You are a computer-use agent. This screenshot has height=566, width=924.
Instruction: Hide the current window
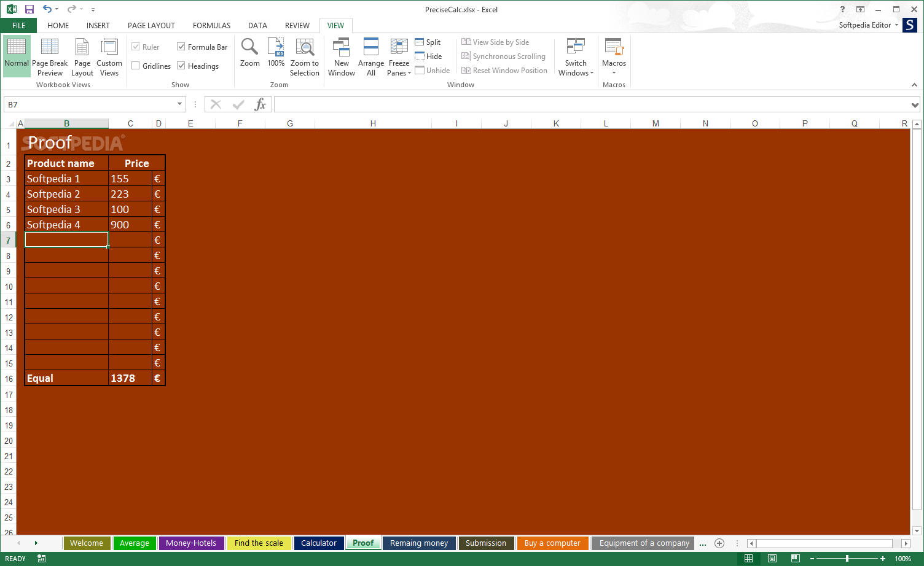428,56
